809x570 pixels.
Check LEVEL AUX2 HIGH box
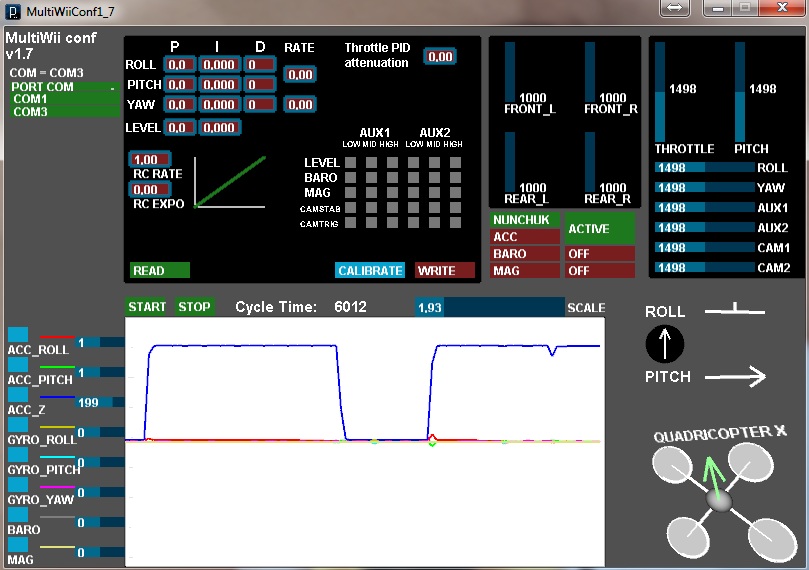pos(456,162)
